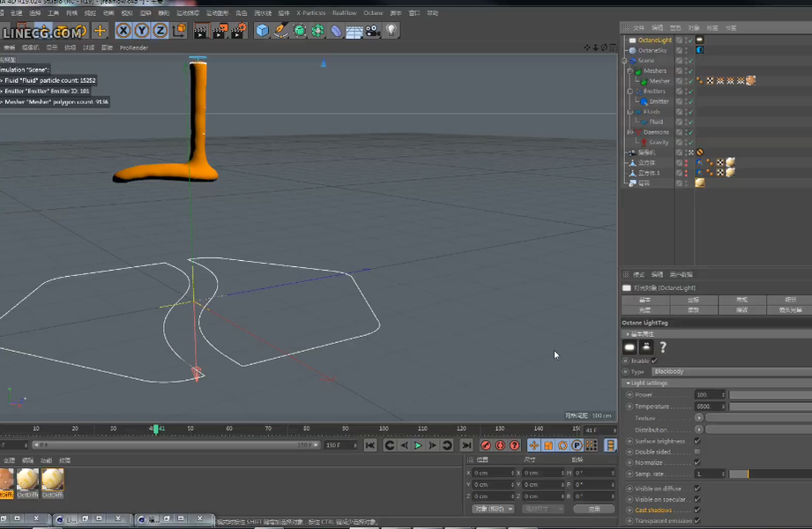Image resolution: width=812 pixels, height=529 pixels.
Task: Open the Distribution arrow button
Action: coord(699,429)
